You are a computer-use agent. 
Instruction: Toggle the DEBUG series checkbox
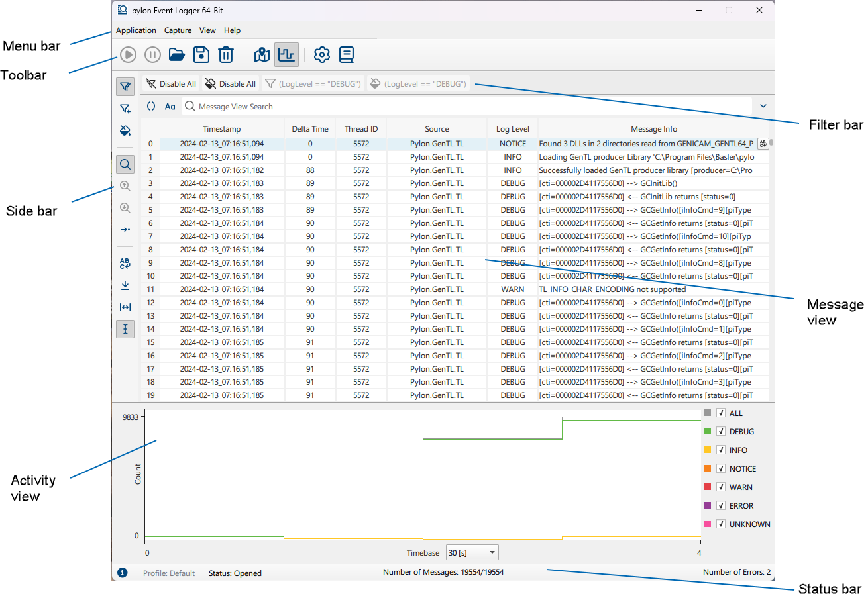[x=721, y=432]
